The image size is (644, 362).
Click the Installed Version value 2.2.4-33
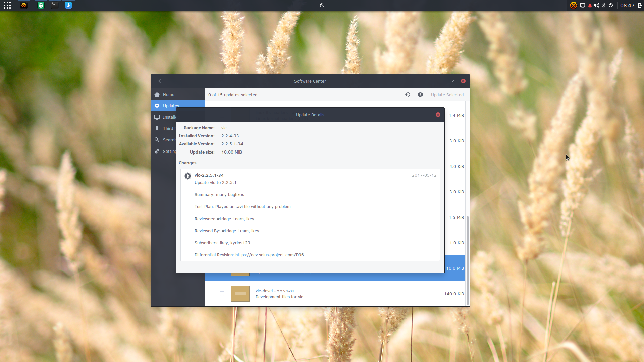click(230, 136)
